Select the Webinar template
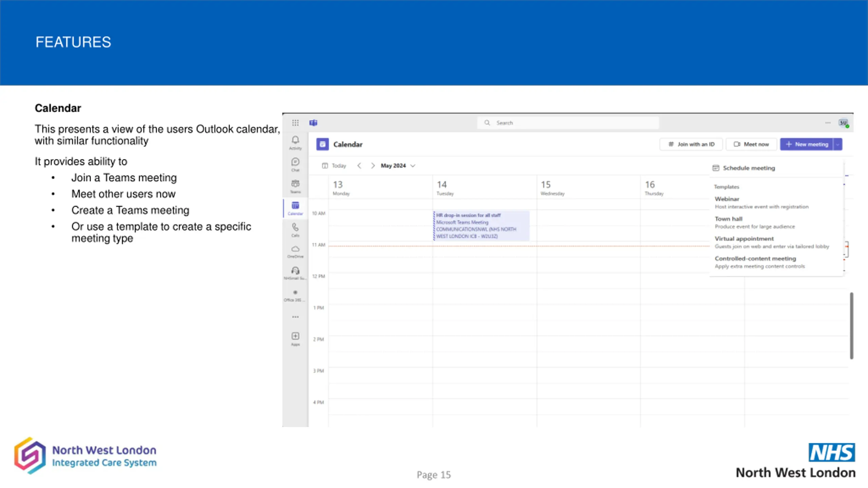 click(x=762, y=203)
